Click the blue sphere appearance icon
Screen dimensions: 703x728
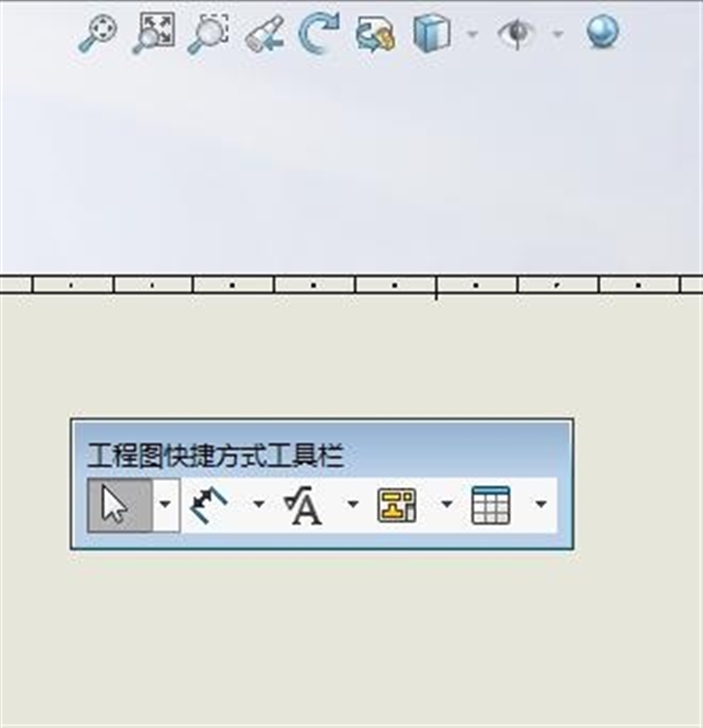pyautogui.click(x=603, y=32)
